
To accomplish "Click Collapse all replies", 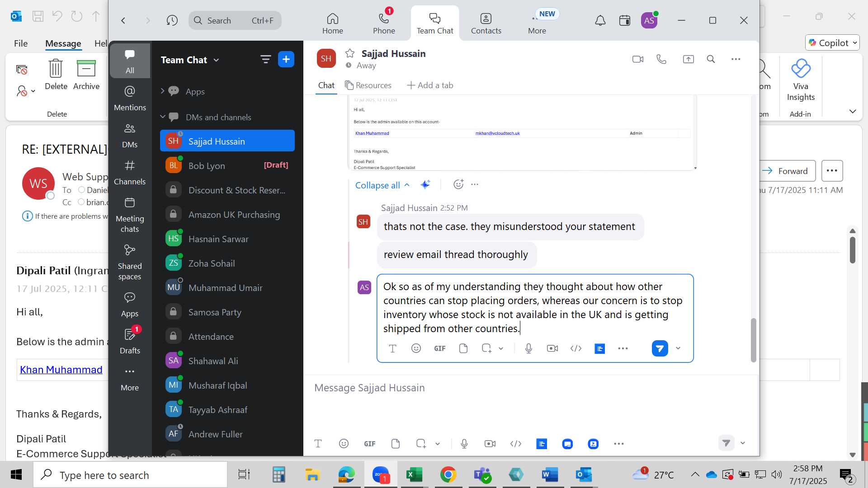I will [382, 185].
